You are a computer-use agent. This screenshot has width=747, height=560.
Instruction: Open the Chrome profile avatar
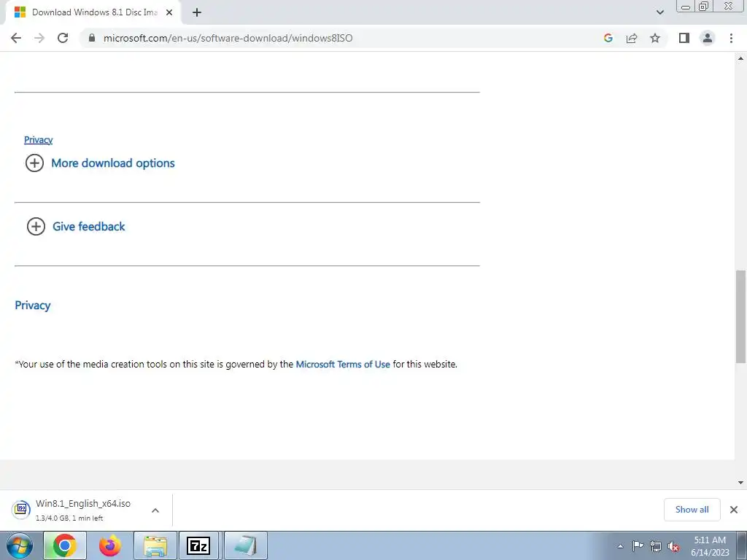click(x=708, y=38)
